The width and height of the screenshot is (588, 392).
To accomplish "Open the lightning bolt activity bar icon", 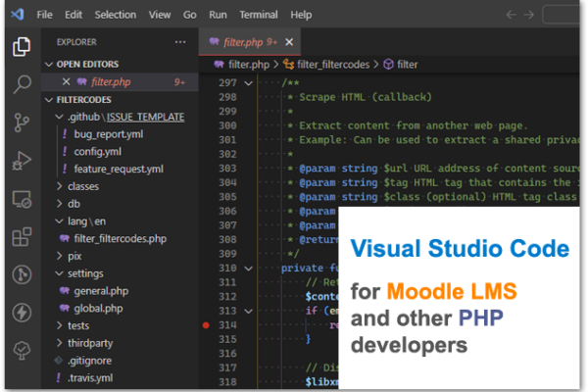I will (22, 313).
